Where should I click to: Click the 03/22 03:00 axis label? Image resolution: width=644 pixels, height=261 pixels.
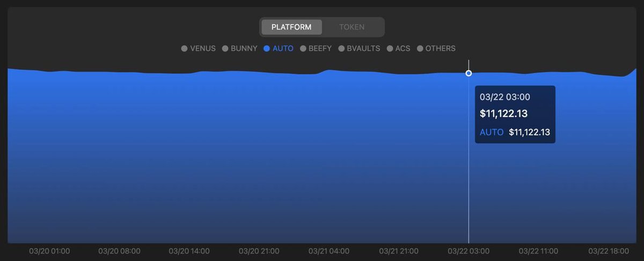tap(469, 251)
